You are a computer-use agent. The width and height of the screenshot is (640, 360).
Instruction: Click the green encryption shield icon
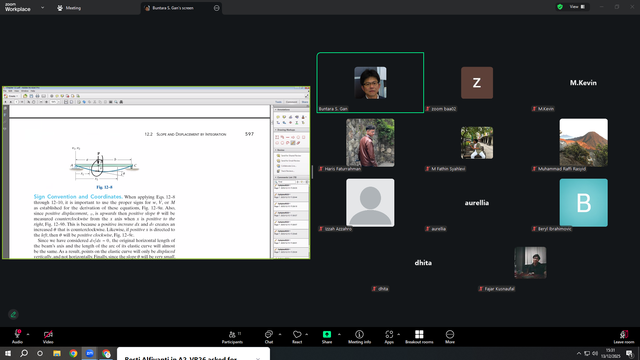560,7
